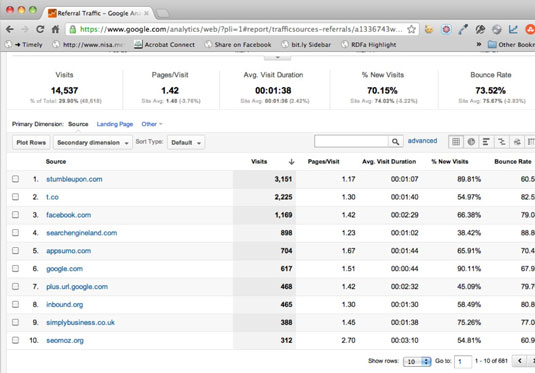Open Sort Type Default dropdown
Screen dimensions: 535x373
tap(186, 143)
